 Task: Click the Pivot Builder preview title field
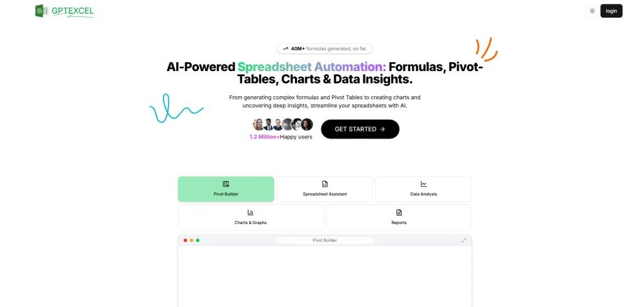tap(325, 240)
